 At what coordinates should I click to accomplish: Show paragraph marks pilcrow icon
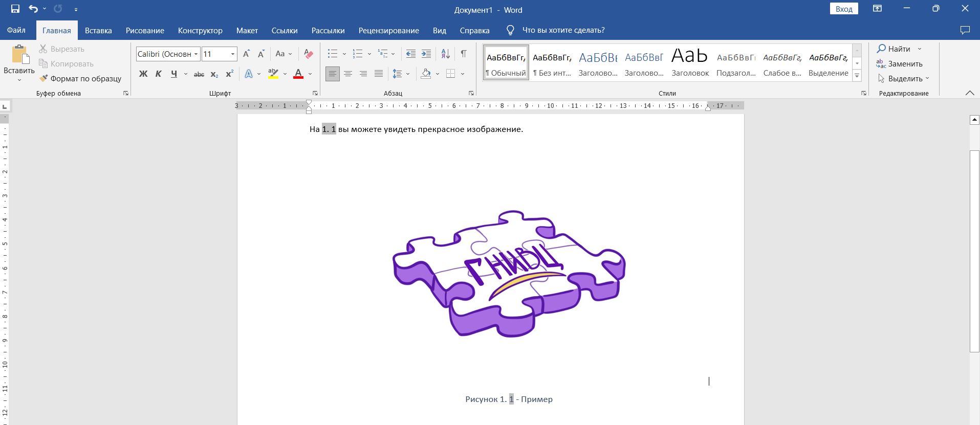(463, 54)
